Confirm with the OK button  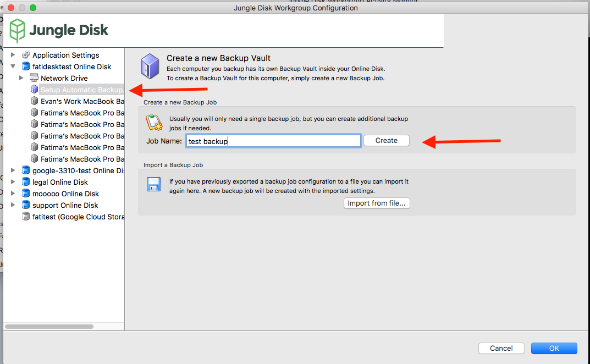554,348
